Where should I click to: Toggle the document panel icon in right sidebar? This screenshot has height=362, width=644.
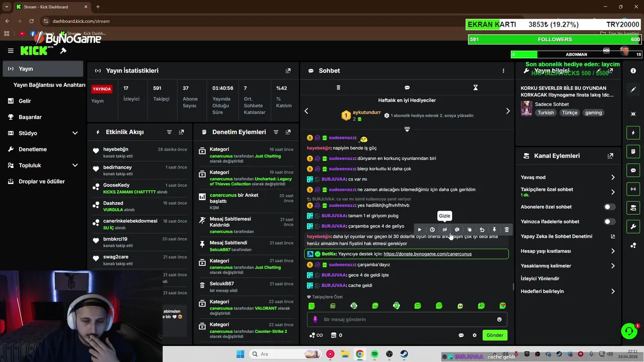pyautogui.click(x=633, y=151)
